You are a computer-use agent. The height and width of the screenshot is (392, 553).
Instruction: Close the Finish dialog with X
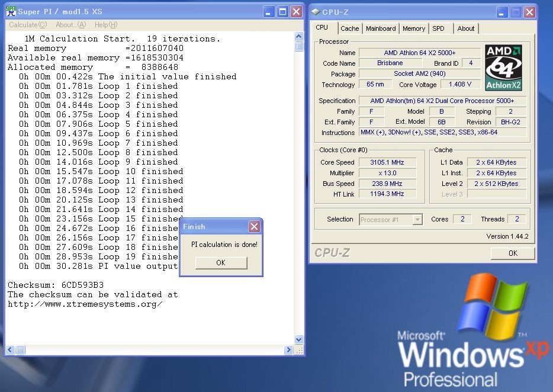pyautogui.click(x=254, y=226)
